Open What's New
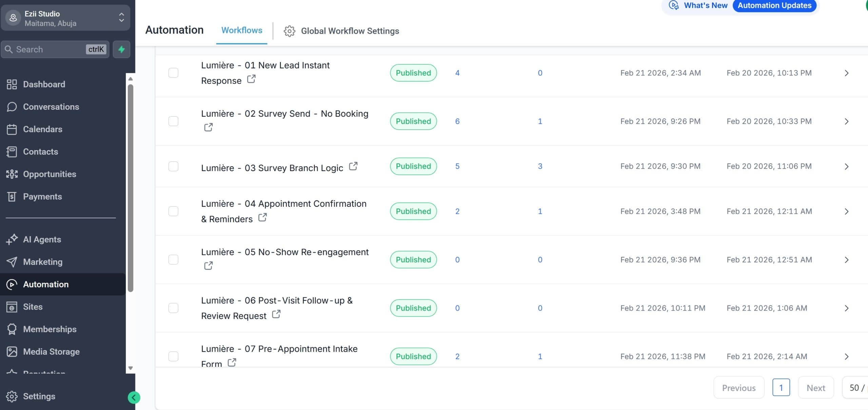This screenshot has height=410, width=868. pyautogui.click(x=705, y=5)
